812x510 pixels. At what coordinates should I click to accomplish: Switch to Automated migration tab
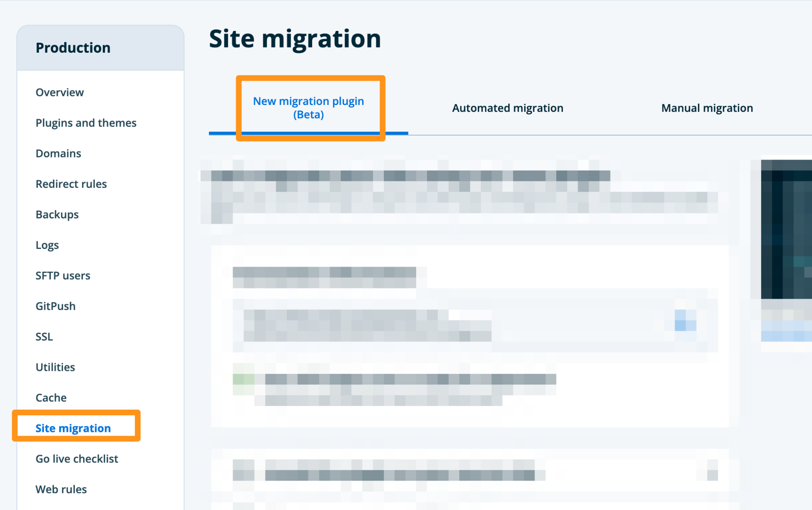[507, 108]
